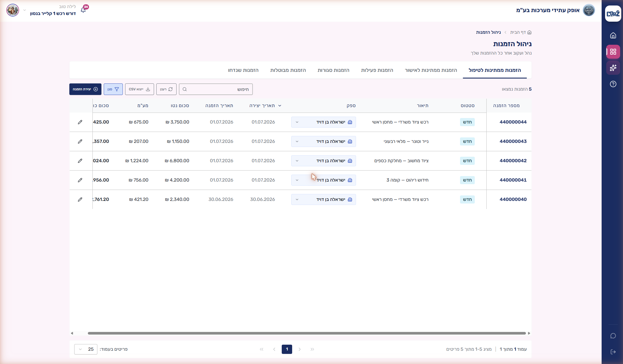623x364 pixels.
Task: Go to the next page arrow
Action: [x=274, y=349]
